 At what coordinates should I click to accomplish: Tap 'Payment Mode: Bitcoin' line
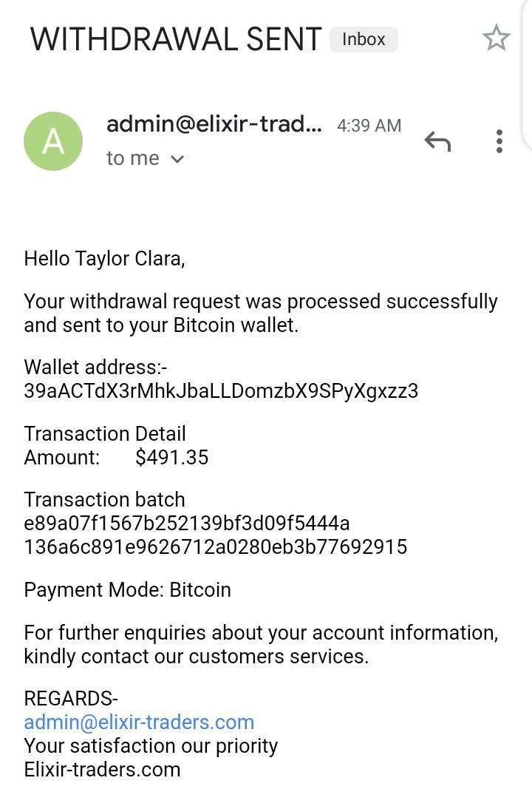point(127,589)
